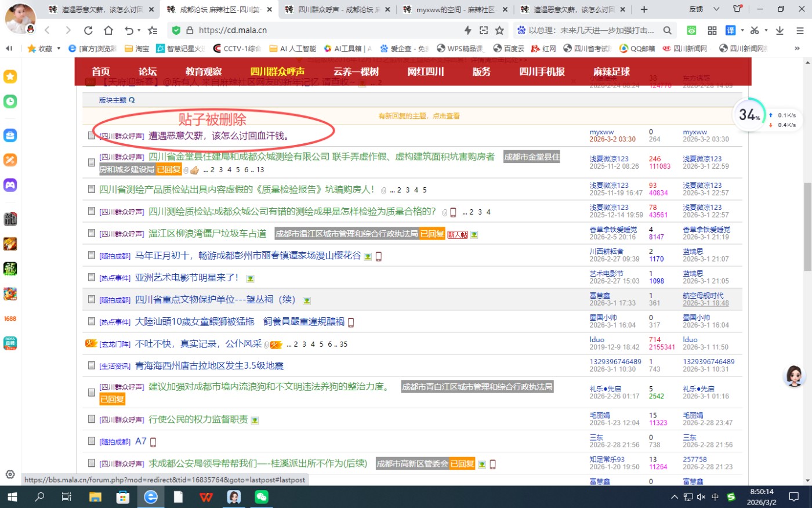Click the vertical page scrollbar thumb
Screen dimensions: 812x508
(x=807, y=226)
